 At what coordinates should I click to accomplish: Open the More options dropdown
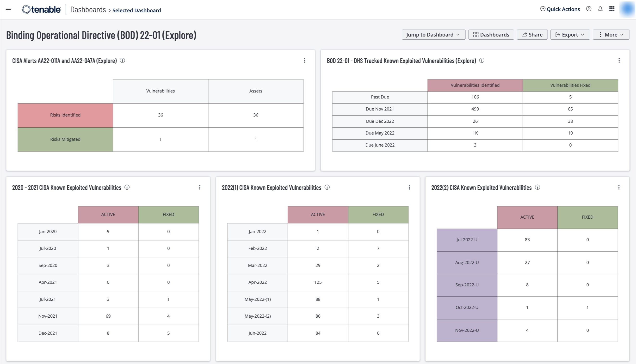[611, 35]
